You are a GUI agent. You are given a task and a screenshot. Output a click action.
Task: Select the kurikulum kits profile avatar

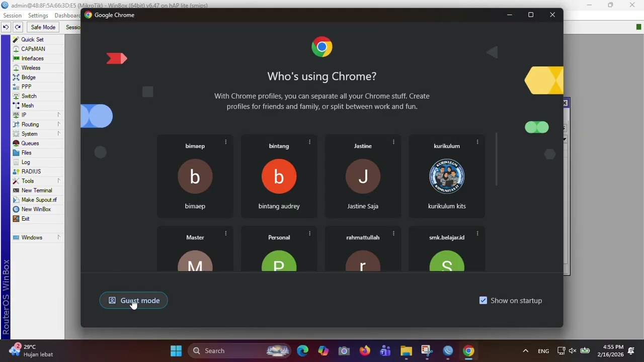(447, 176)
